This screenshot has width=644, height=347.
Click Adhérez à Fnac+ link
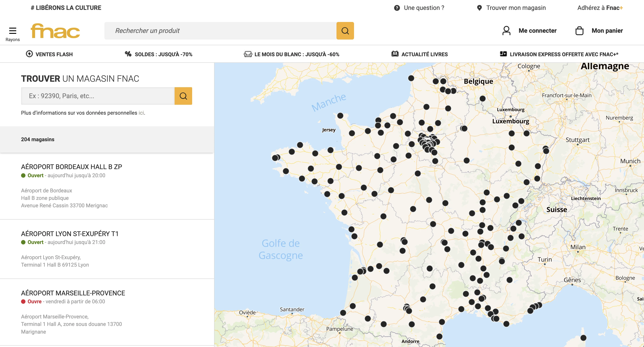coord(600,8)
